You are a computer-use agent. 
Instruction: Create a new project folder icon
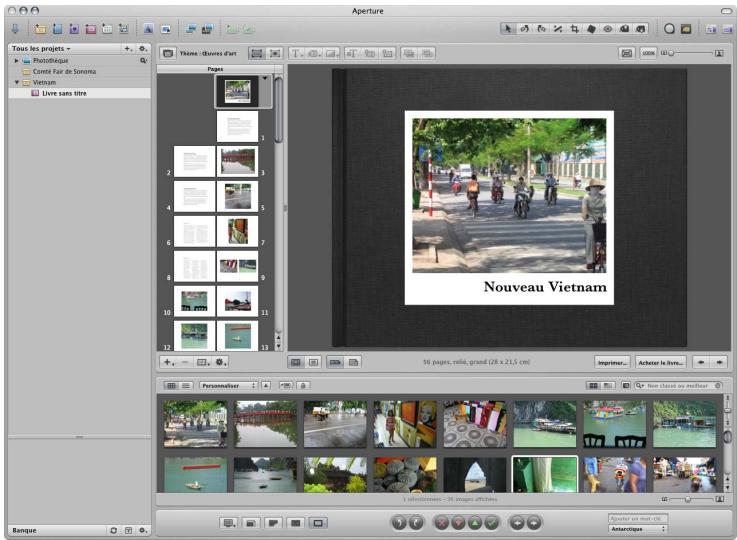[x=40, y=29]
